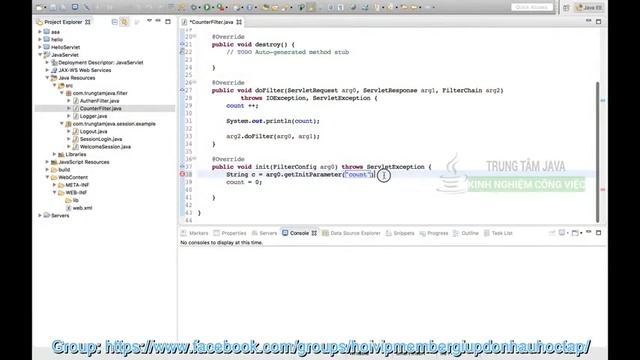The height and width of the screenshot is (360, 640).
Task: Minimize the Console panel
Action: [x=589, y=232]
